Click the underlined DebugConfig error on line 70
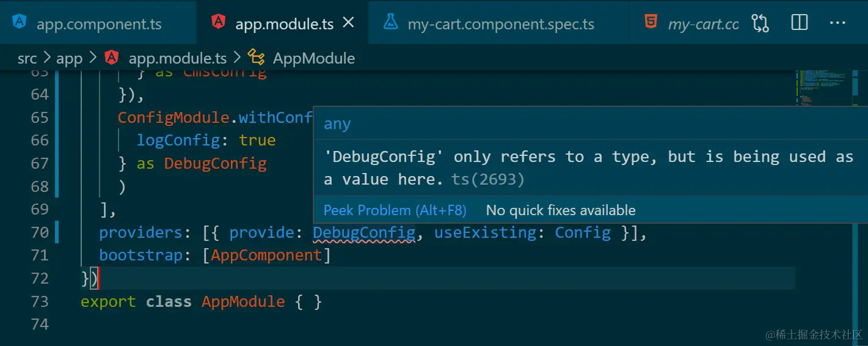The width and height of the screenshot is (868, 346). click(364, 232)
